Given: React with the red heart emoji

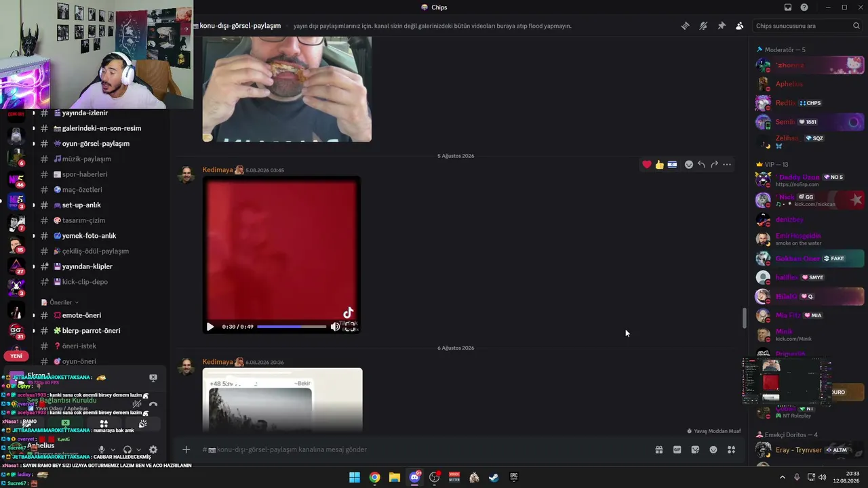Looking at the screenshot, I should click(x=646, y=165).
